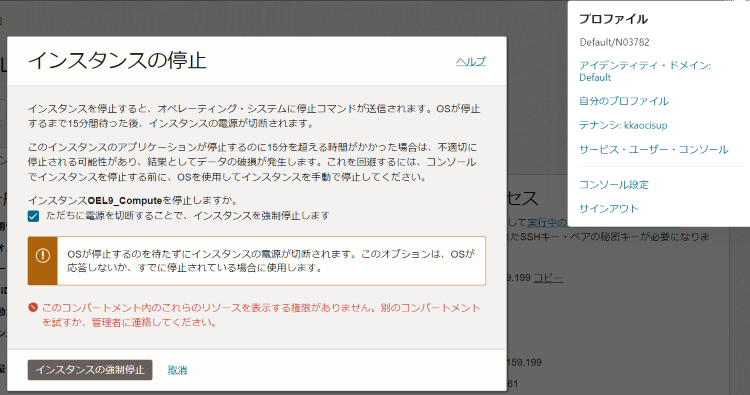
Task: Click the 取消 cancel link
Action: point(177,370)
